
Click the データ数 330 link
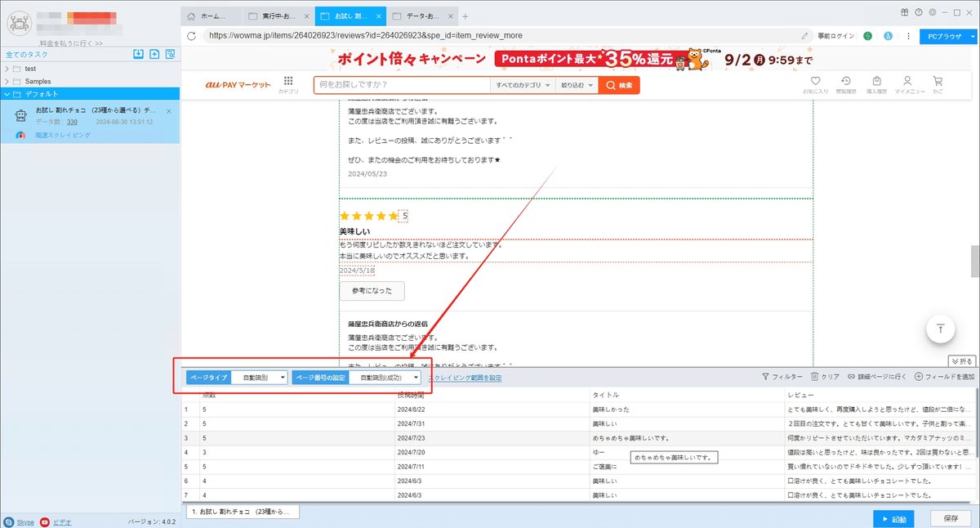72,122
